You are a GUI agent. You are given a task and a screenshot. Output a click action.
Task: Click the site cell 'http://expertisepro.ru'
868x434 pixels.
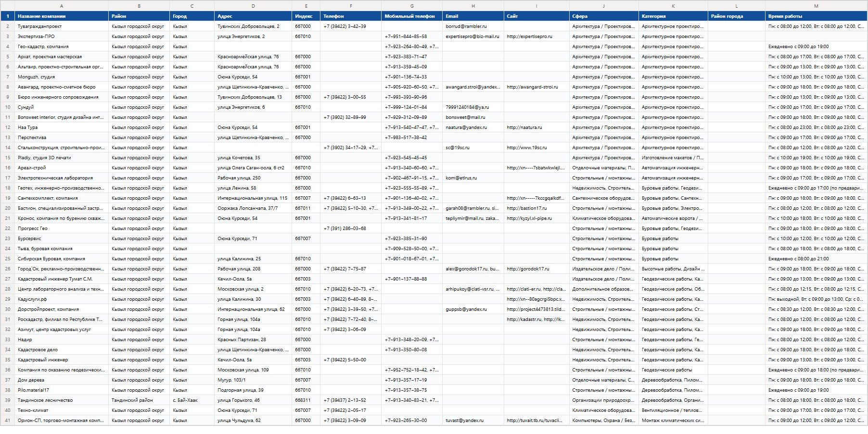tap(536, 37)
